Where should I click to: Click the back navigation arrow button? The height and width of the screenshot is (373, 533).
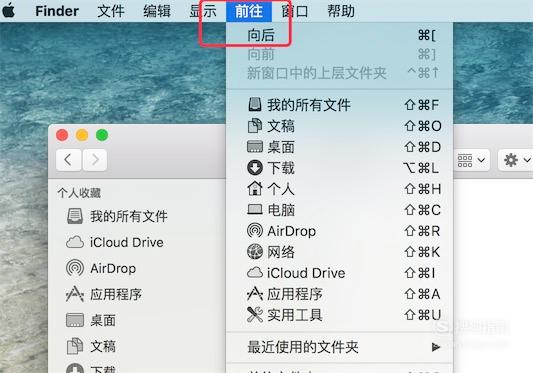click(68, 160)
